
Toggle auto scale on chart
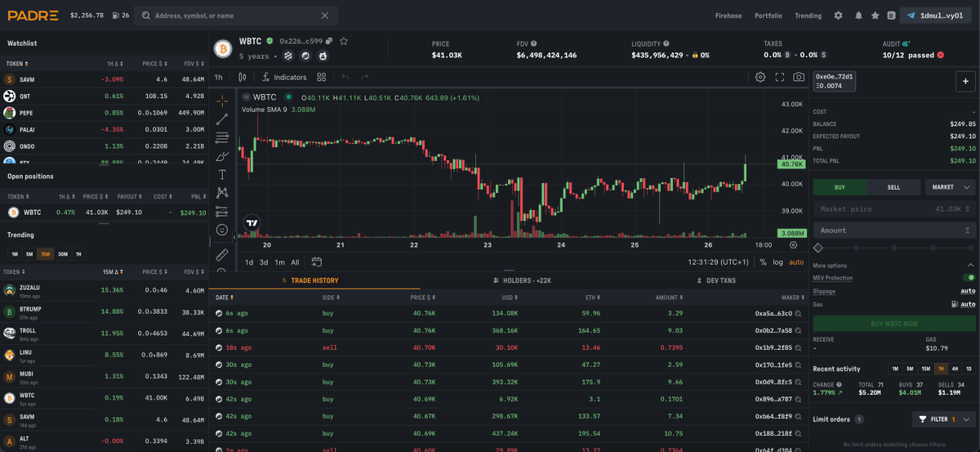pos(796,262)
